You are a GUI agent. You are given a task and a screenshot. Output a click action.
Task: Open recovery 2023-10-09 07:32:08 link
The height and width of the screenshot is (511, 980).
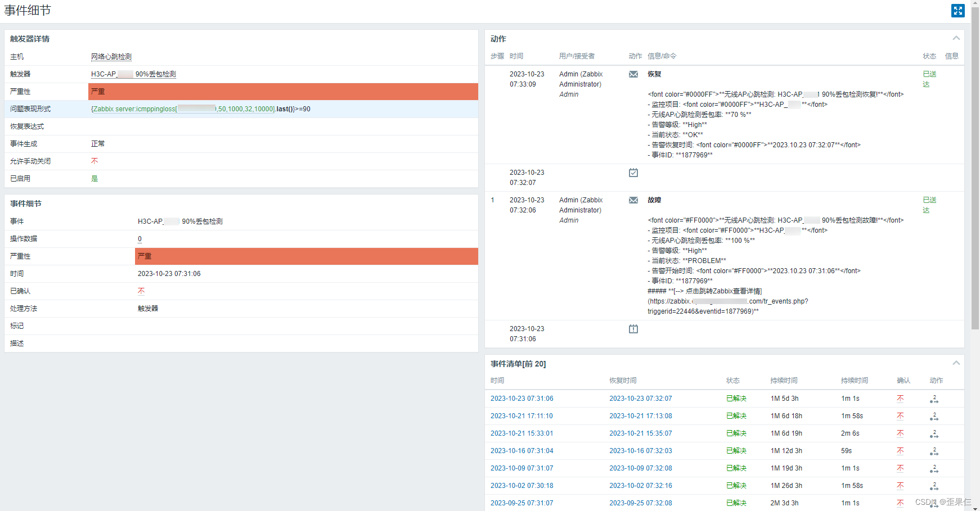point(640,468)
